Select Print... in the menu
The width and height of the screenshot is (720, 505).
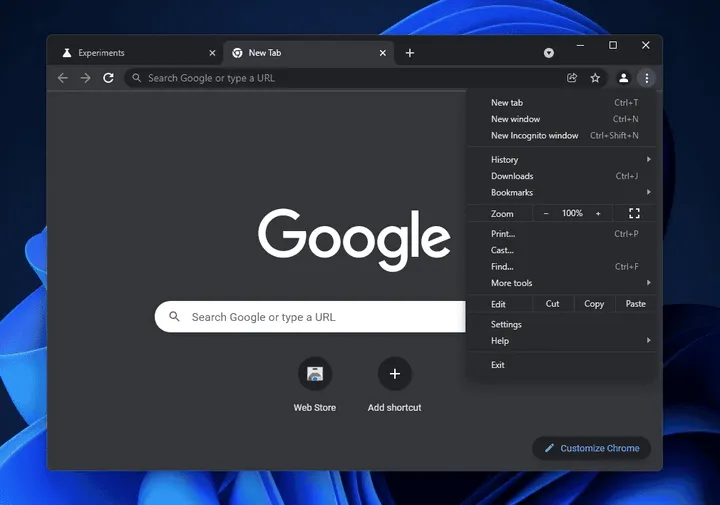(562, 234)
